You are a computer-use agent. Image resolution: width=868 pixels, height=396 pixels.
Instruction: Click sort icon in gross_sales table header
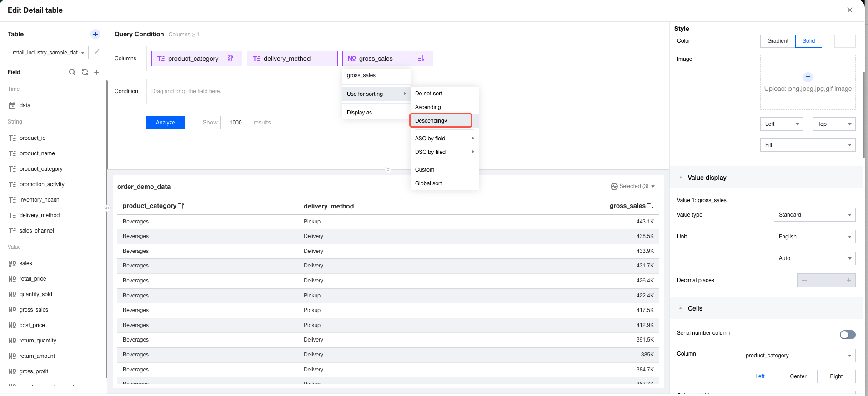tap(650, 206)
